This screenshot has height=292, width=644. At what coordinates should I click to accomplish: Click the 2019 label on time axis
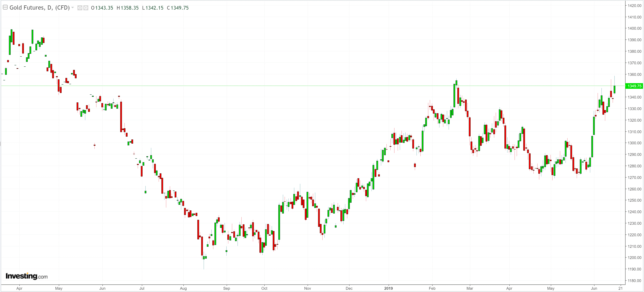click(388, 288)
